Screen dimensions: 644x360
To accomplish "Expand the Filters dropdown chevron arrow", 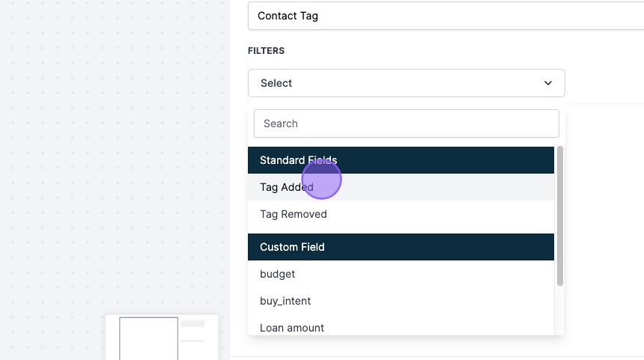I will click(x=548, y=83).
